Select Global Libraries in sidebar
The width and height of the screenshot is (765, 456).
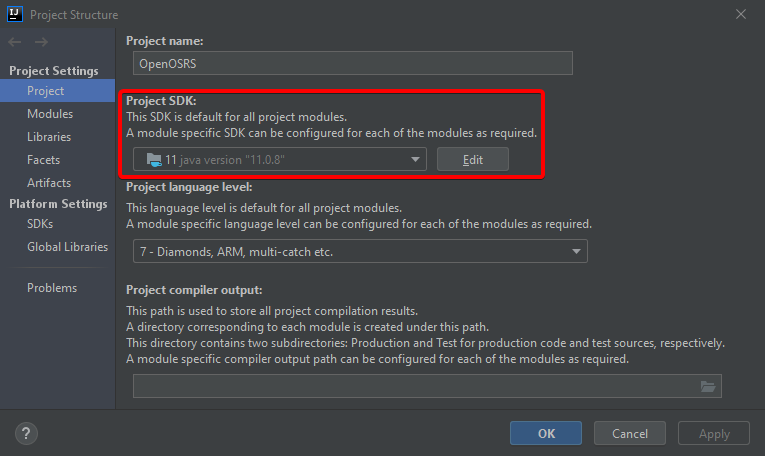point(66,247)
